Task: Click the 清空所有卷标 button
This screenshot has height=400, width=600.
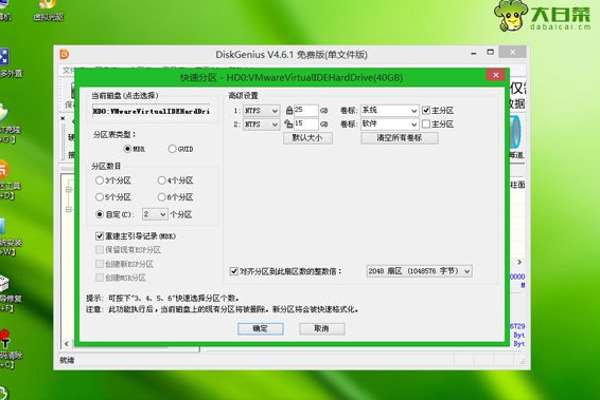Action: (399, 138)
